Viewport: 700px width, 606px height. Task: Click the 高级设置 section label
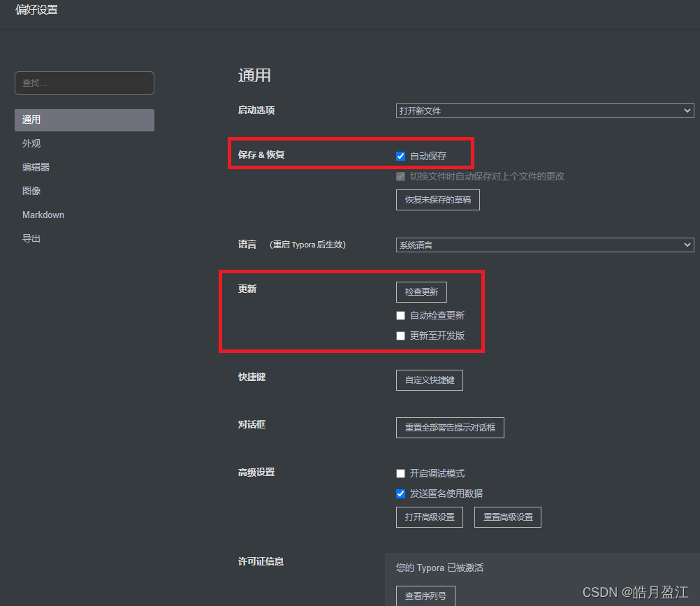click(256, 472)
